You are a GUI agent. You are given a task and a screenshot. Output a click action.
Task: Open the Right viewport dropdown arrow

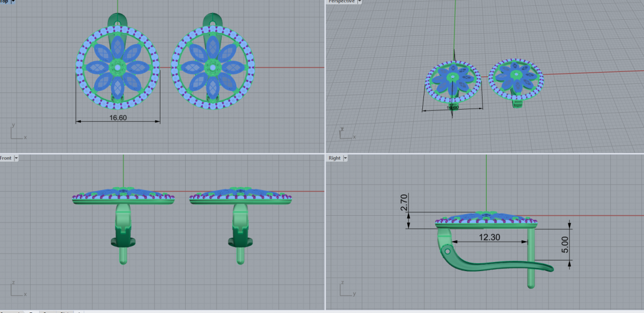click(x=345, y=158)
